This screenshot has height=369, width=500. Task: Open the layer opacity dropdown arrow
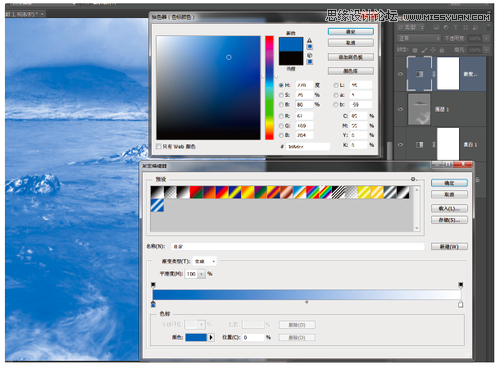[486, 39]
